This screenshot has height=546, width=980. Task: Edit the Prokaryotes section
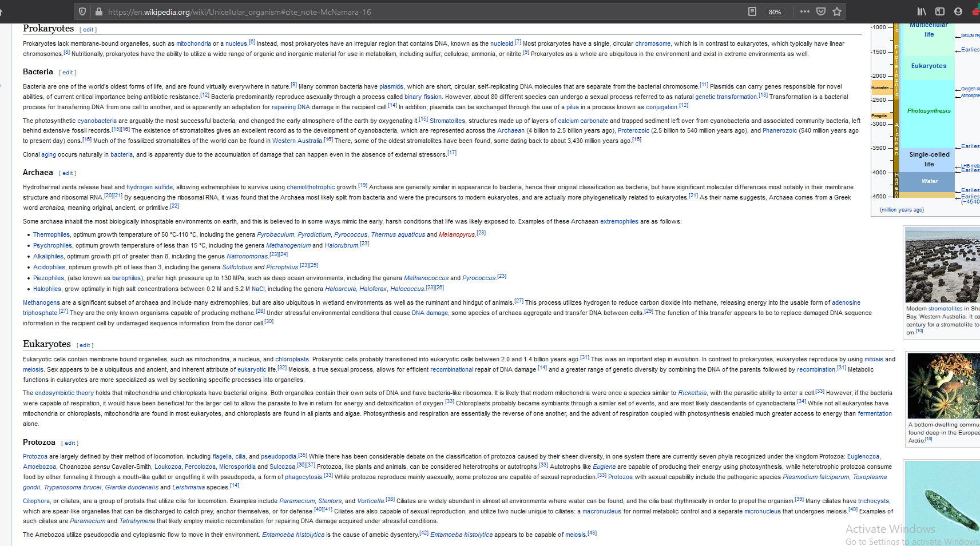point(88,30)
